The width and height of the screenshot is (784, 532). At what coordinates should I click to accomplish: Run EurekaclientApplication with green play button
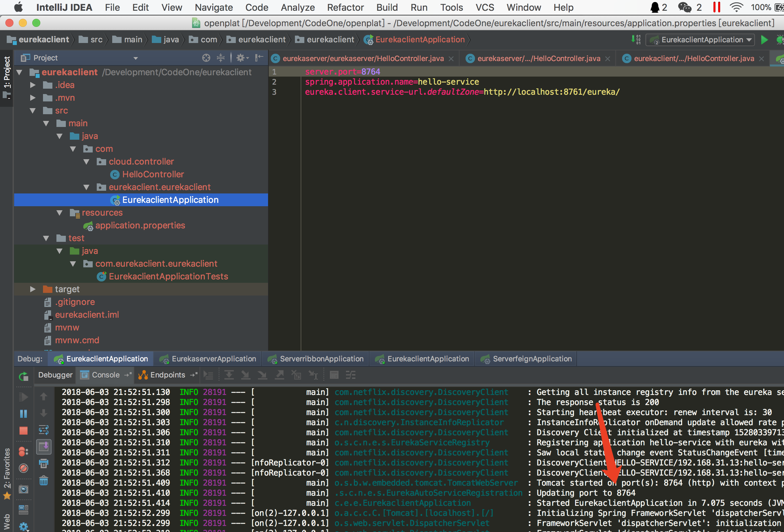[x=765, y=40]
